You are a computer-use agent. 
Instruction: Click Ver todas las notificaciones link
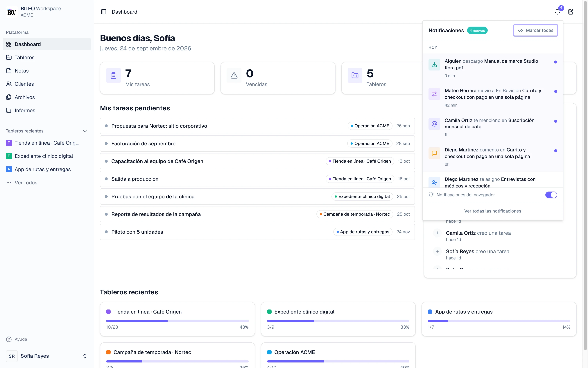[492, 211]
